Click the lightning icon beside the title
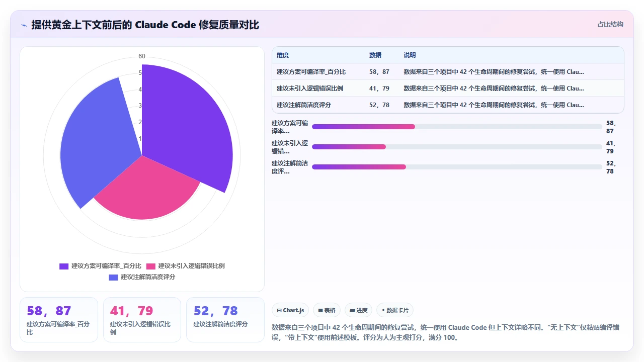This screenshot has height=362, width=644. [24, 25]
